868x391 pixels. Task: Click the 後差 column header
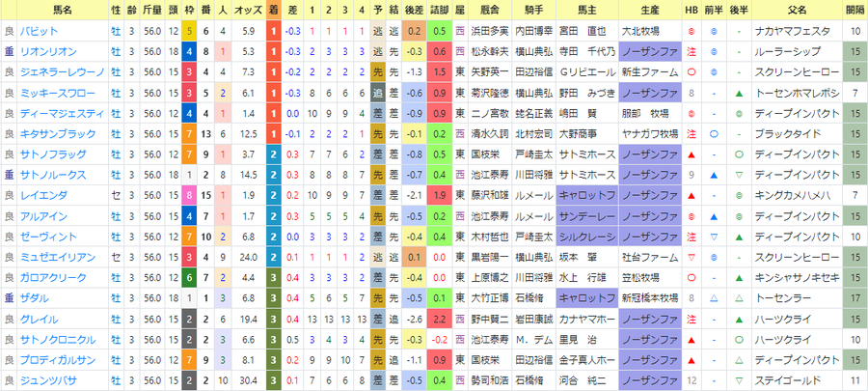(x=415, y=10)
